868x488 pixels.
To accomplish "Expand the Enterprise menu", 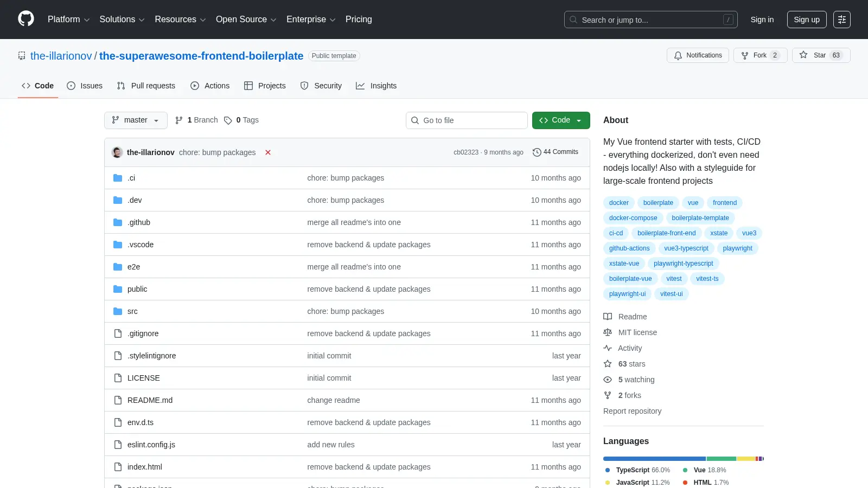I will click(311, 20).
